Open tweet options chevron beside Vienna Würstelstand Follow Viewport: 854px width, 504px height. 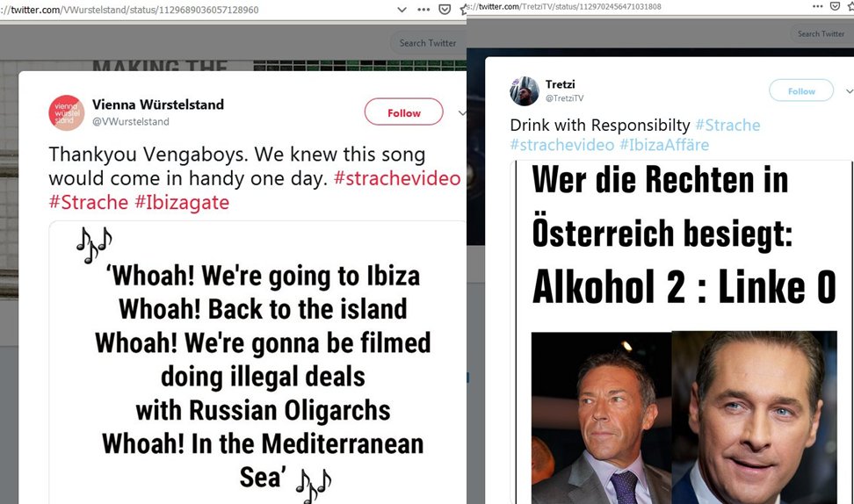click(x=462, y=113)
